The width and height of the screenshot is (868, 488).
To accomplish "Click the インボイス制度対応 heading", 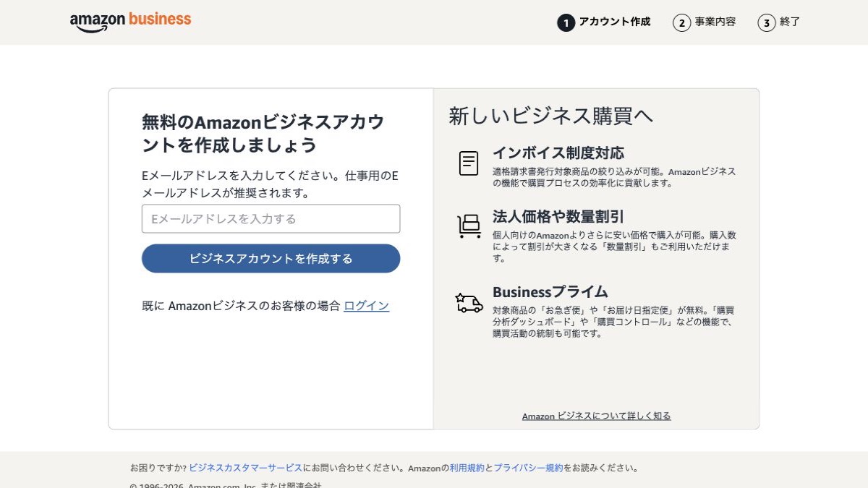I will (558, 153).
